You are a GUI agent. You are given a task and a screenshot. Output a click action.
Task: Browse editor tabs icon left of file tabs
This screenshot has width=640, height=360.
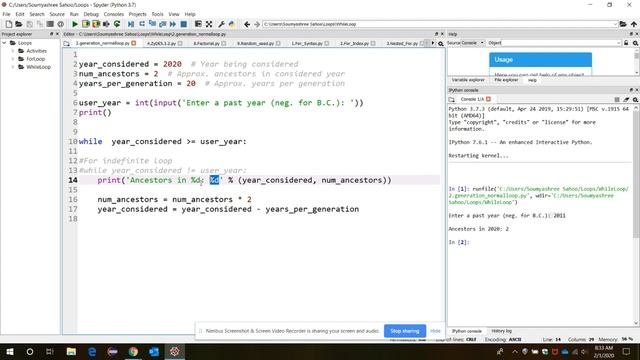(x=67, y=44)
